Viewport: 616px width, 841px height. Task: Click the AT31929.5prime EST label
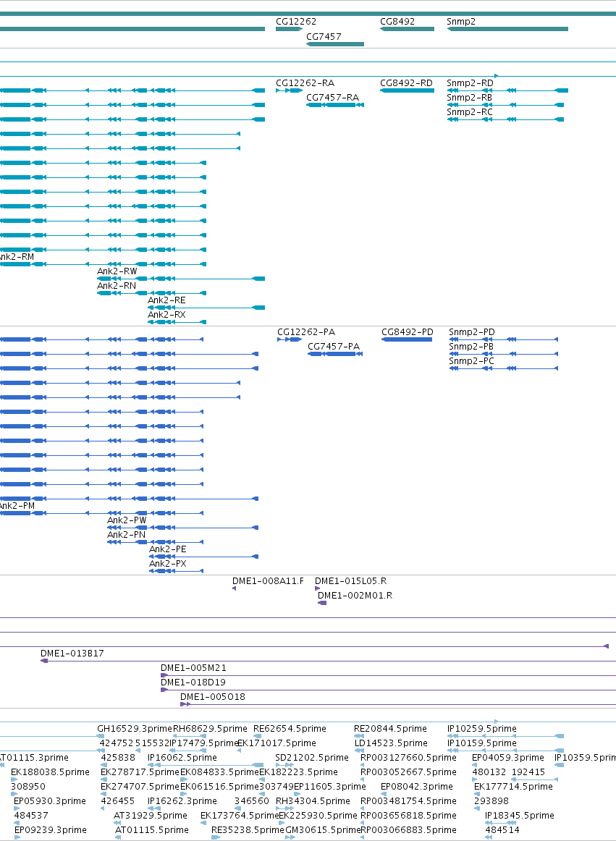tap(151, 815)
